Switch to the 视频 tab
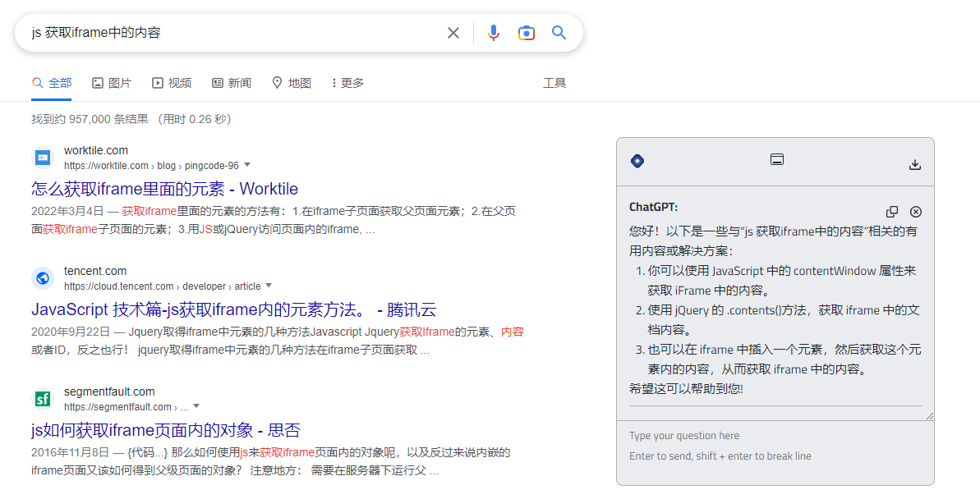This screenshot has height=490, width=980. coord(172,83)
